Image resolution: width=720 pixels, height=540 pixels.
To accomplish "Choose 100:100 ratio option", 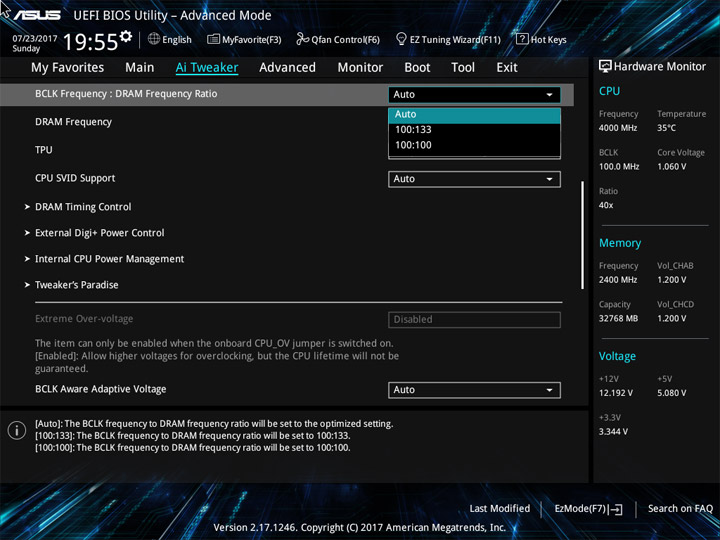I will tap(474, 145).
